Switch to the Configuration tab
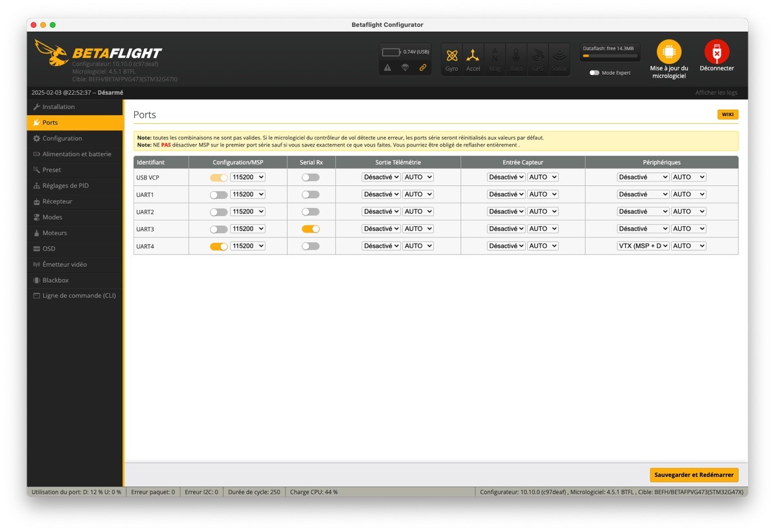Image resolution: width=775 pixels, height=532 pixels. coord(75,138)
